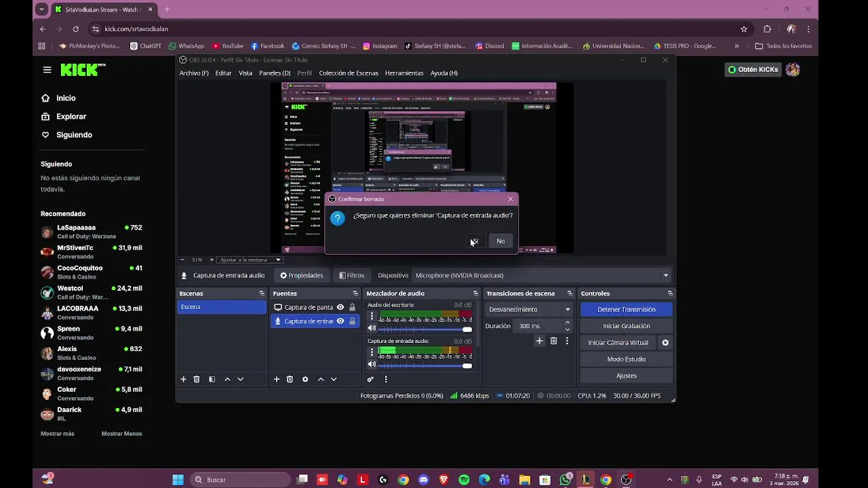Viewport: 868px width, 488px height.
Task: Toggle lock on Captura de entrada audio source
Action: point(352,321)
